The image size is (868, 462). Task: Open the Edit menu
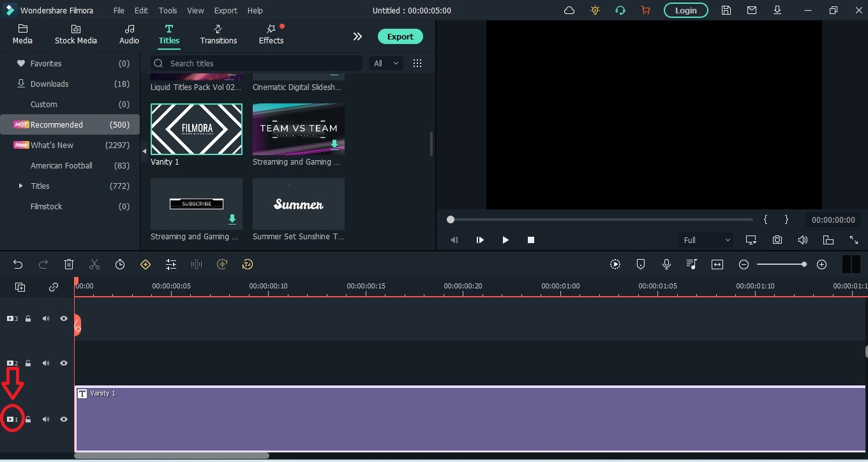coord(141,10)
